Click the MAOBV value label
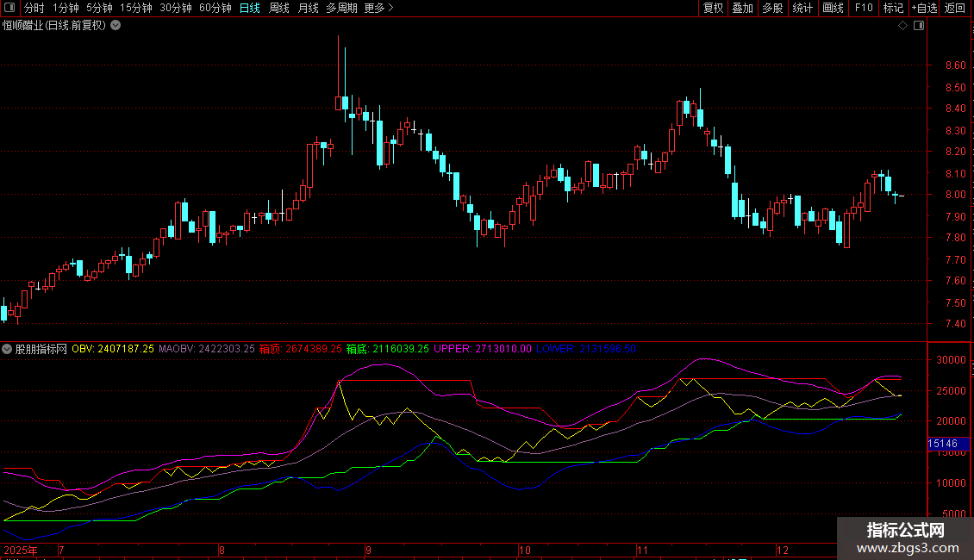Viewport: 974px width, 560px height. [206, 349]
